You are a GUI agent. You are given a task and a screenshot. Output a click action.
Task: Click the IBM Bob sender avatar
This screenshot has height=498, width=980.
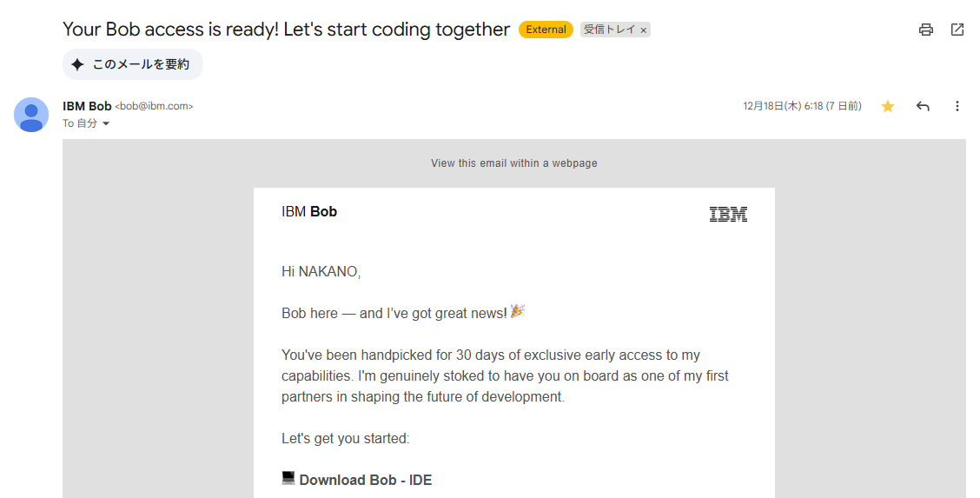coord(31,115)
